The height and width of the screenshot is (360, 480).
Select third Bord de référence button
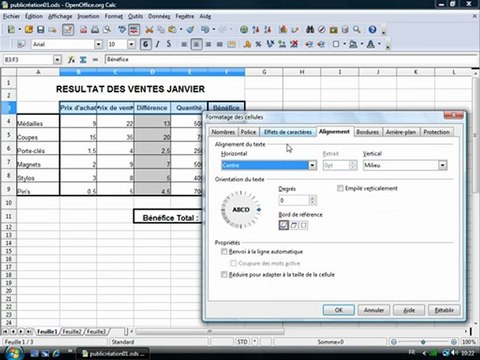(x=303, y=225)
